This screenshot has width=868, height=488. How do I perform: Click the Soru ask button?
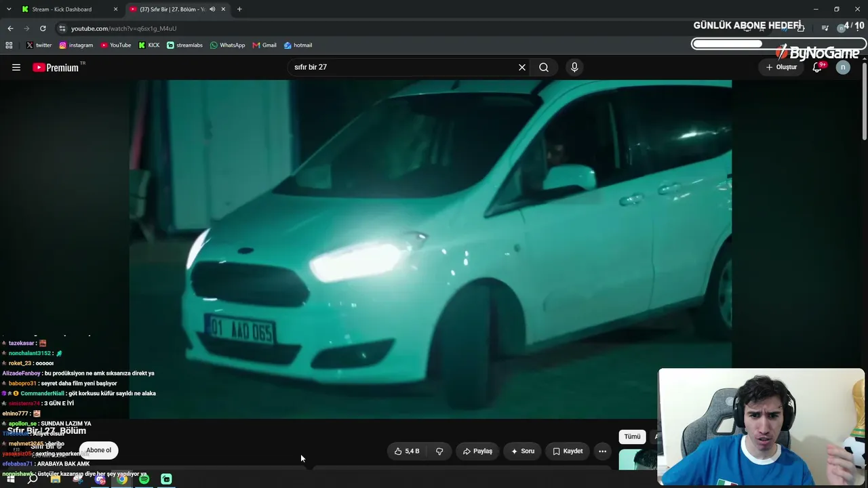(x=523, y=451)
